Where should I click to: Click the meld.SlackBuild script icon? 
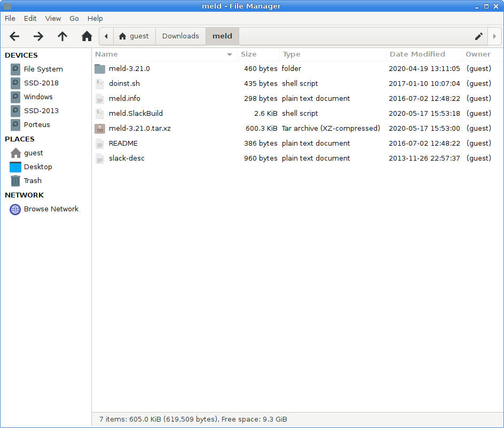[100, 114]
